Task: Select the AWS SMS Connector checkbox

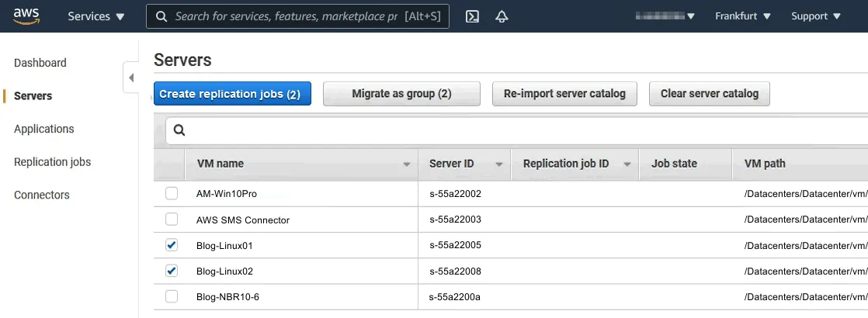Action: (x=172, y=219)
